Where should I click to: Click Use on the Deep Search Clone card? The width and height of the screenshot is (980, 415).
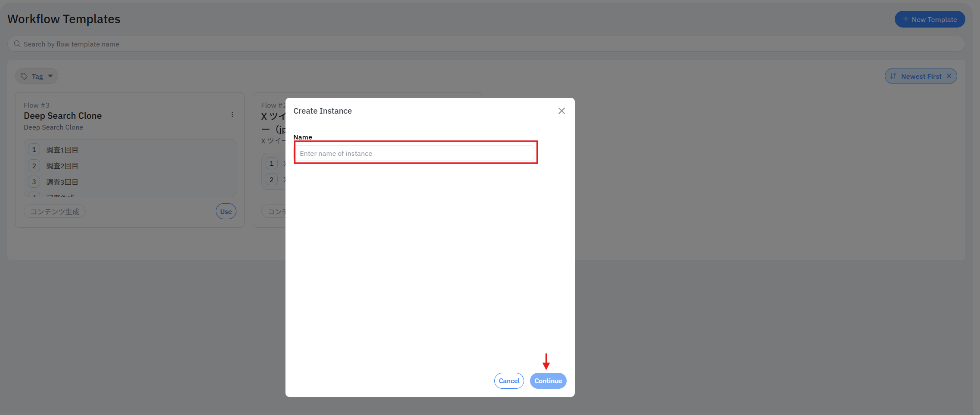pos(226,211)
